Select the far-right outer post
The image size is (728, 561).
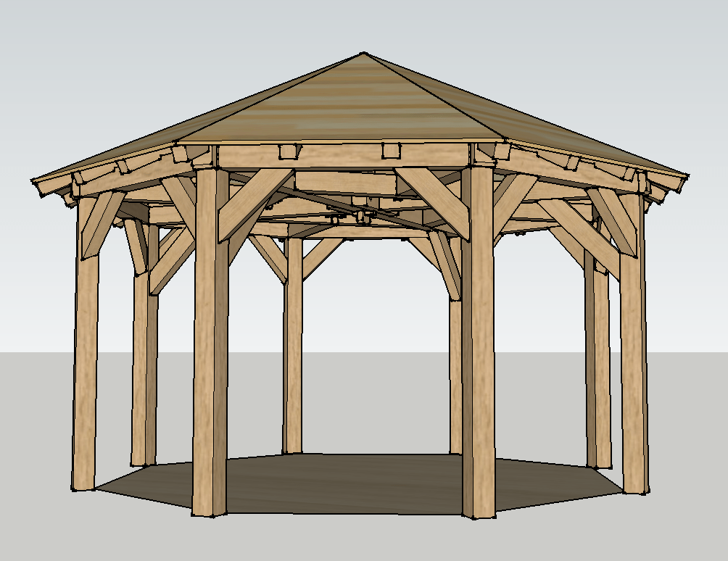pyautogui.click(x=634, y=344)
